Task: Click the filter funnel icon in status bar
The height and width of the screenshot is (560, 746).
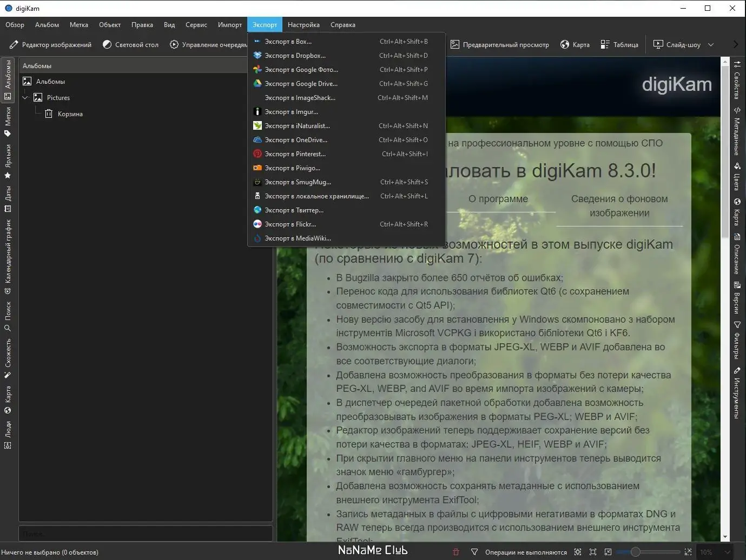Action: 474,552
